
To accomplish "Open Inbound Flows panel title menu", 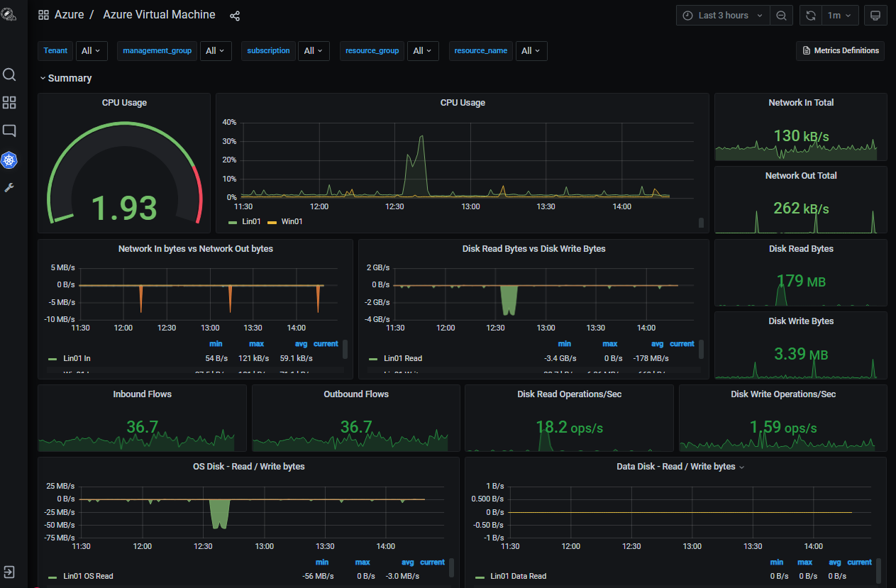I will click(142, 394).
